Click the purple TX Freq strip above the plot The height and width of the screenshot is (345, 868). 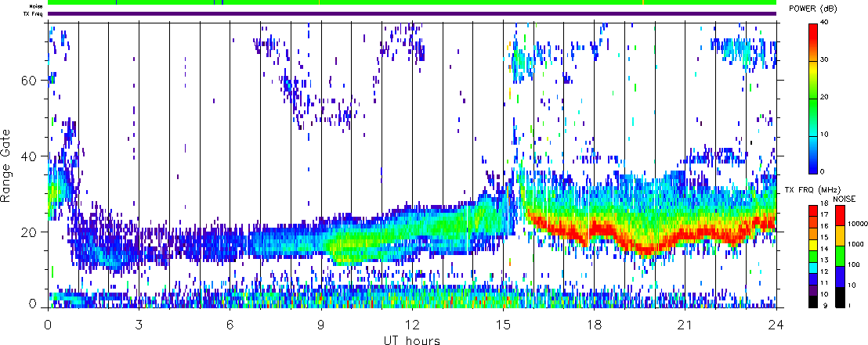(412, 14)
